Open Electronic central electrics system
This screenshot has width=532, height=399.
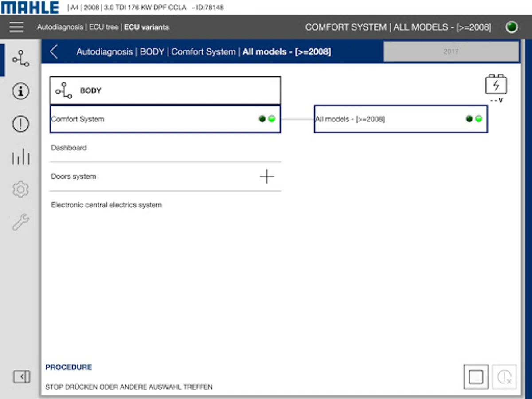(x=165, y=205)
